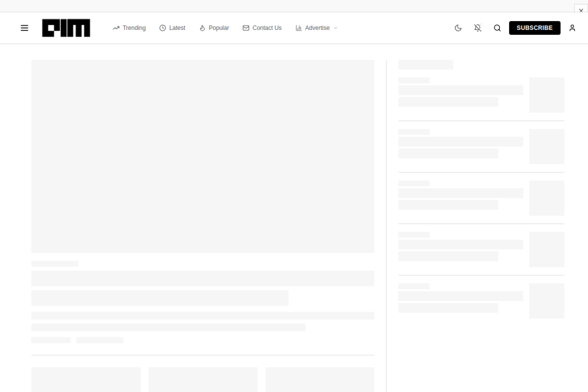The width and height of the screenshot is (588, 392).
Task: Open the Latest section
Action: click(172, 28)
